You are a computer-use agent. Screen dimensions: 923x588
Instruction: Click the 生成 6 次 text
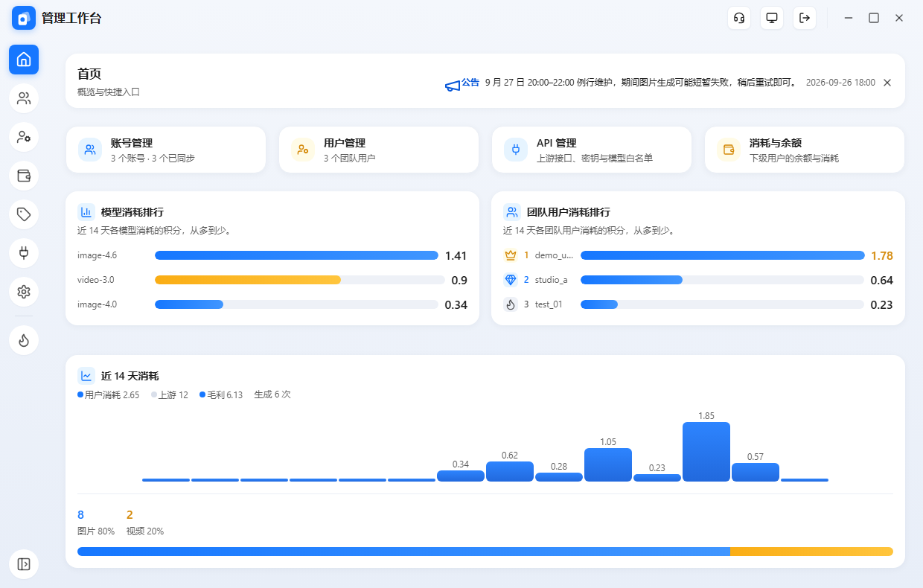(x=272, y=394)
